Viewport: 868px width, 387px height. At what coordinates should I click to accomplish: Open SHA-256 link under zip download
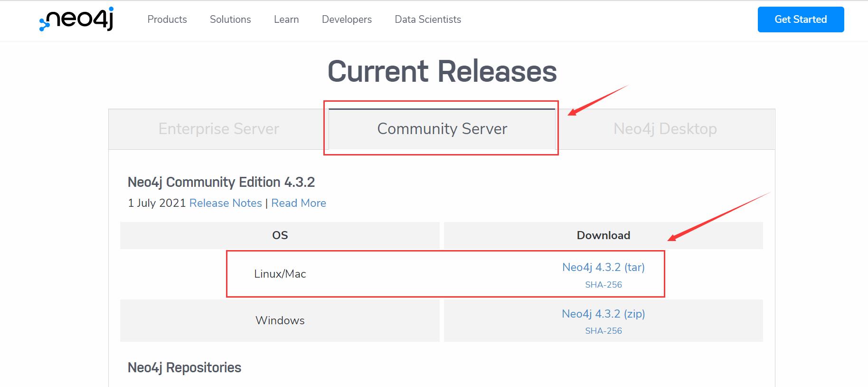coord(604,331)
